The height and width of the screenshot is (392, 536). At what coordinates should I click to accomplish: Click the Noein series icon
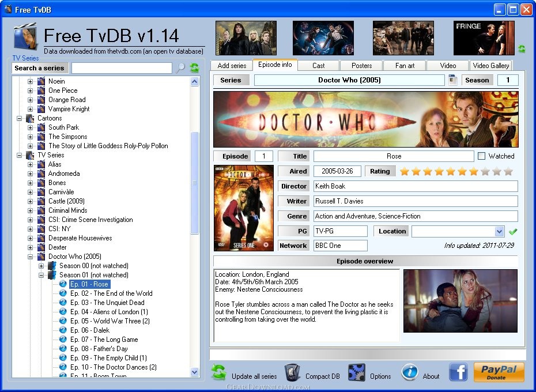point(41,81)
